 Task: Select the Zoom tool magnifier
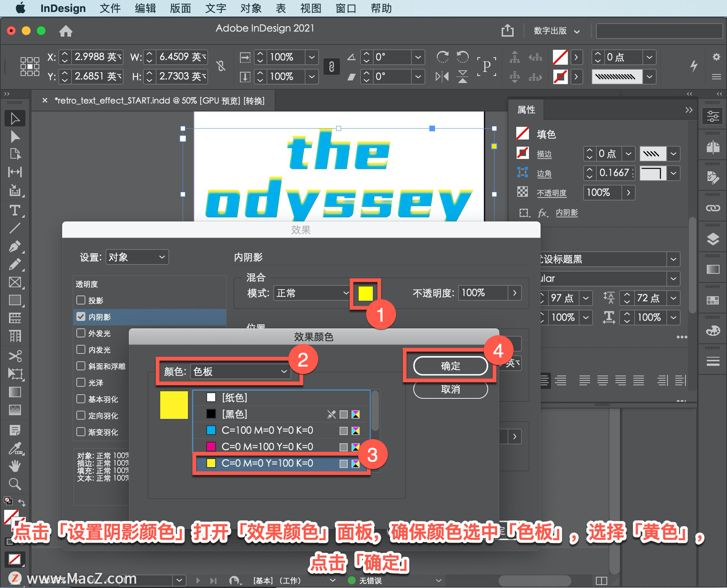pos(15,484)
